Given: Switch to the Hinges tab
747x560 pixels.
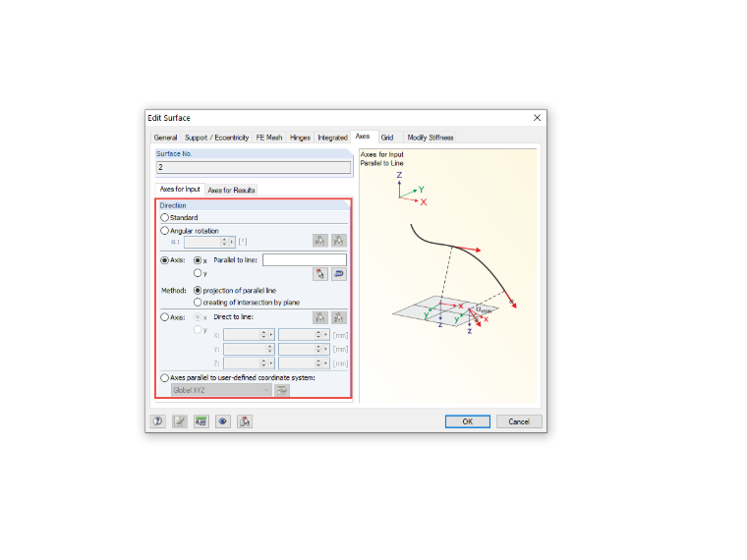Looking at the screenshot, I should (x=300, y=138).
